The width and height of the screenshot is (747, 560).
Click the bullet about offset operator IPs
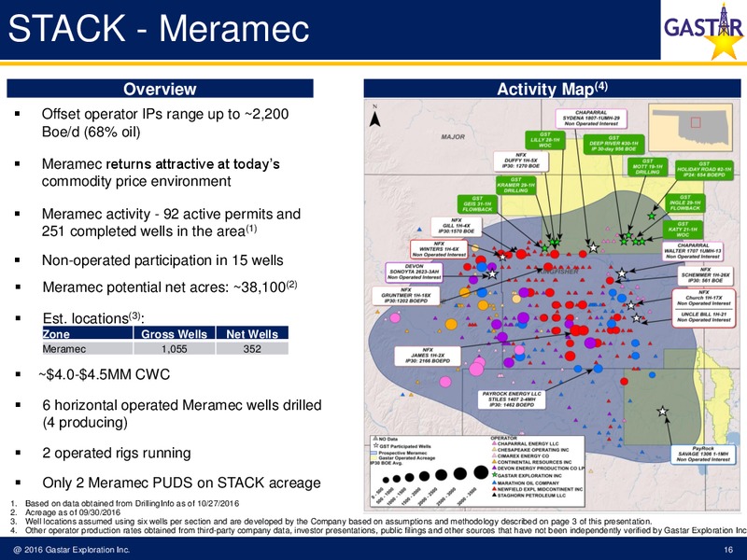(165, 123)
